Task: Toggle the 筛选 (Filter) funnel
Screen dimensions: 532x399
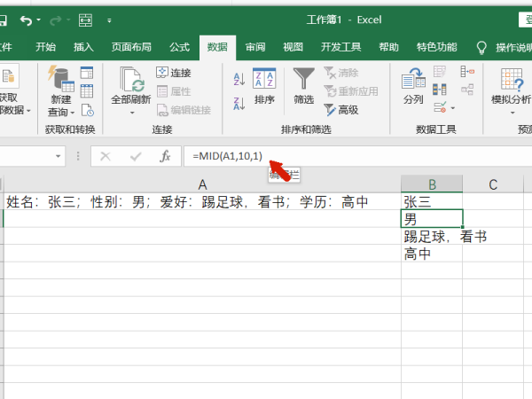Action: click(304, 87)
